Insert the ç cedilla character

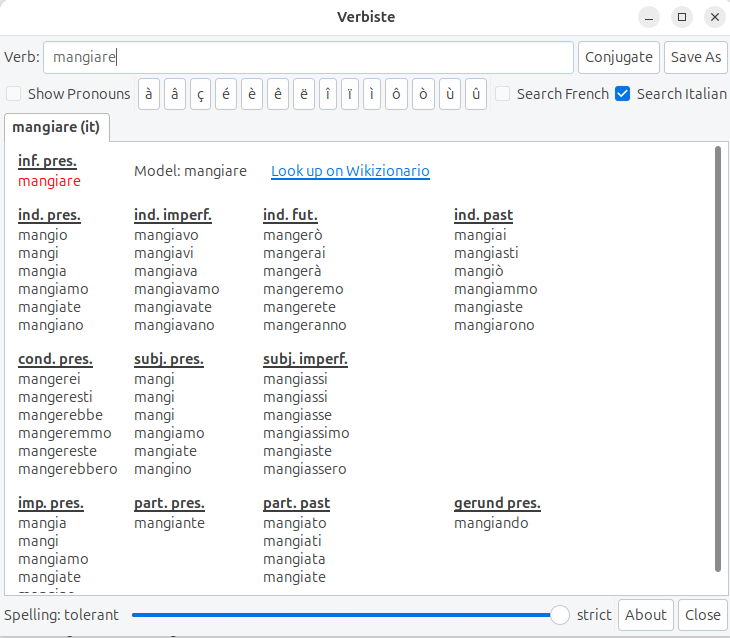(x=201, y=94)
